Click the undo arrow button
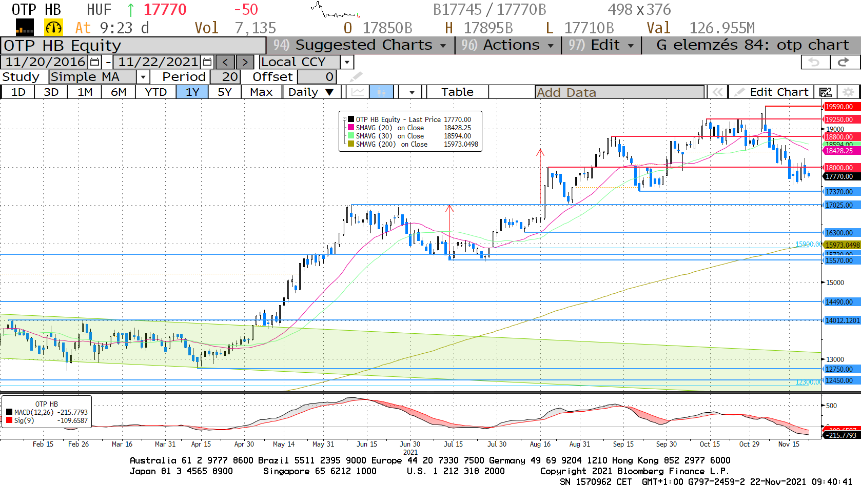This screenshot has height=504, width=861. coord(814,62)
